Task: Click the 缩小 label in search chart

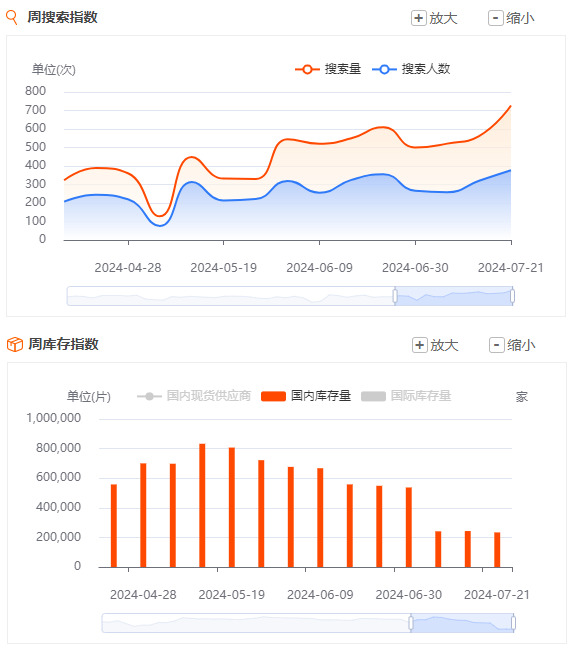Action: 521,19
